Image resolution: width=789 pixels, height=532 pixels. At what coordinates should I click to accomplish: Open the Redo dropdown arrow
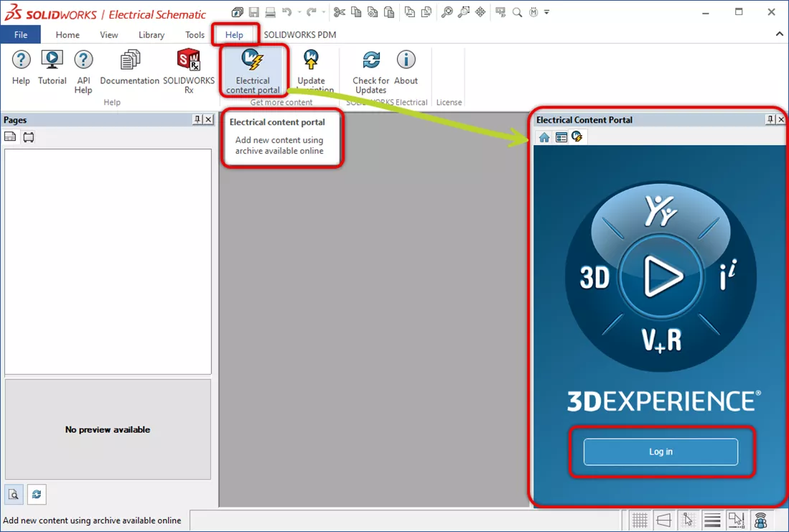322,12
